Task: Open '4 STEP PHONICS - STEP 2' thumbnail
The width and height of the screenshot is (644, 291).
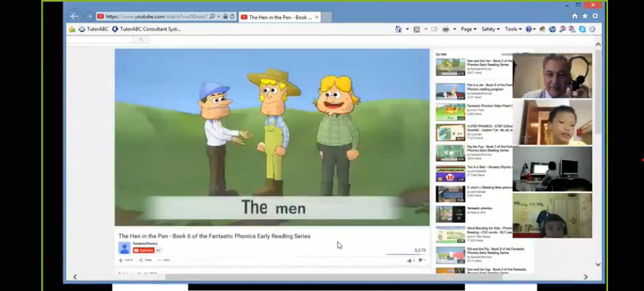Action: pyautogui.click(x=451, y=133)
